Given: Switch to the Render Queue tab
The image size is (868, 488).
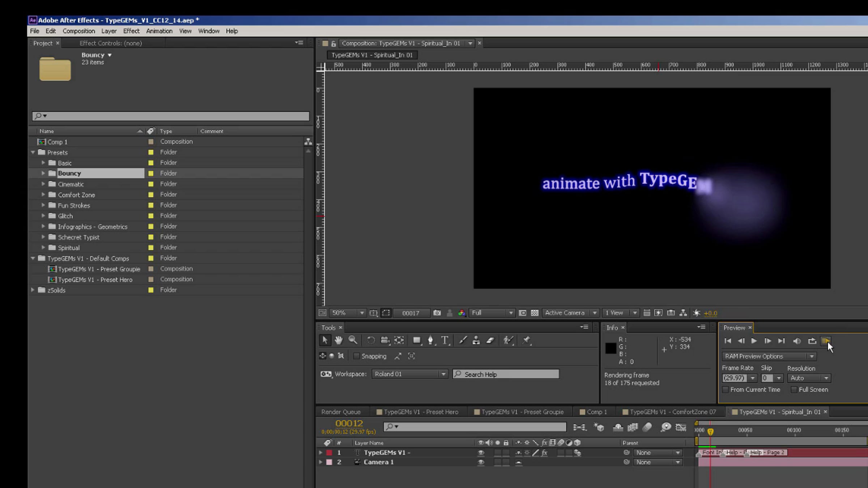Looking at the screenshot, I should [341, 412].
